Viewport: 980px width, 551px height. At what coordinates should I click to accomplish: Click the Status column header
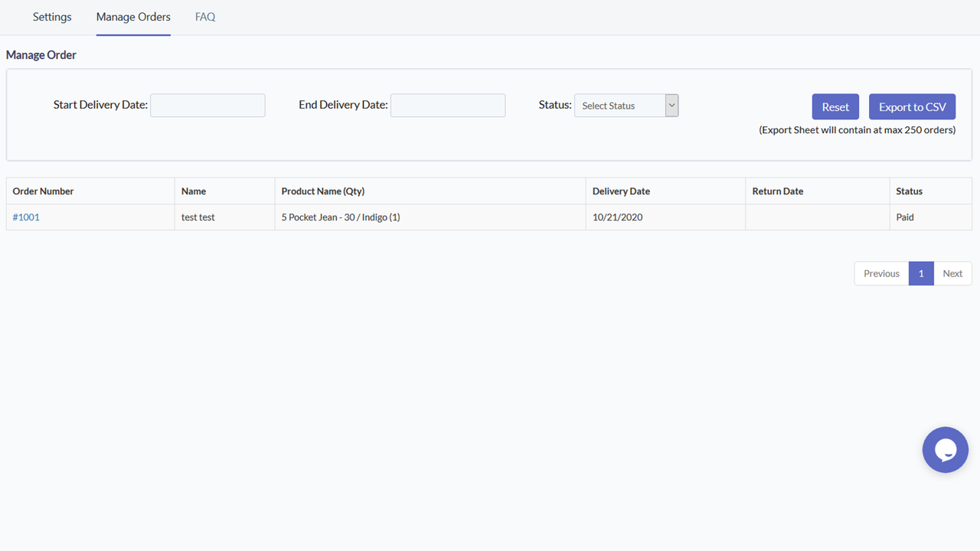pos(909,191)
